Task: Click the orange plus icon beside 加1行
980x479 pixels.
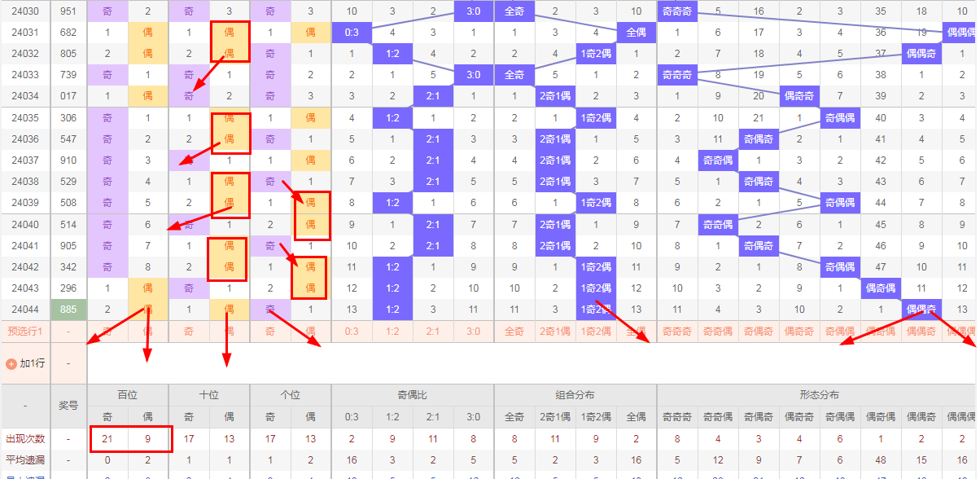Action: (11, 363)
